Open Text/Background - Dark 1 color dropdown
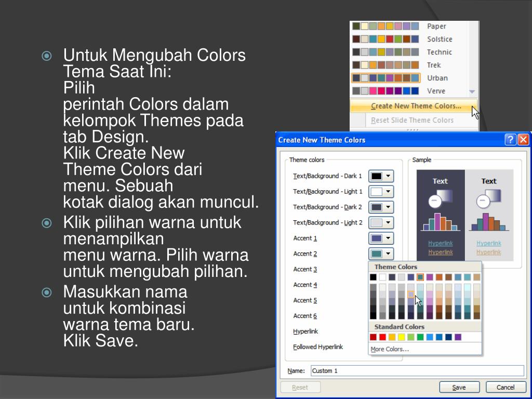 [381, 176]
